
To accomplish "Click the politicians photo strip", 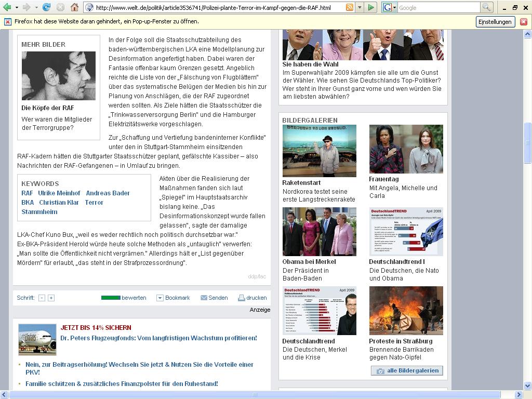I will coord(363,45).
